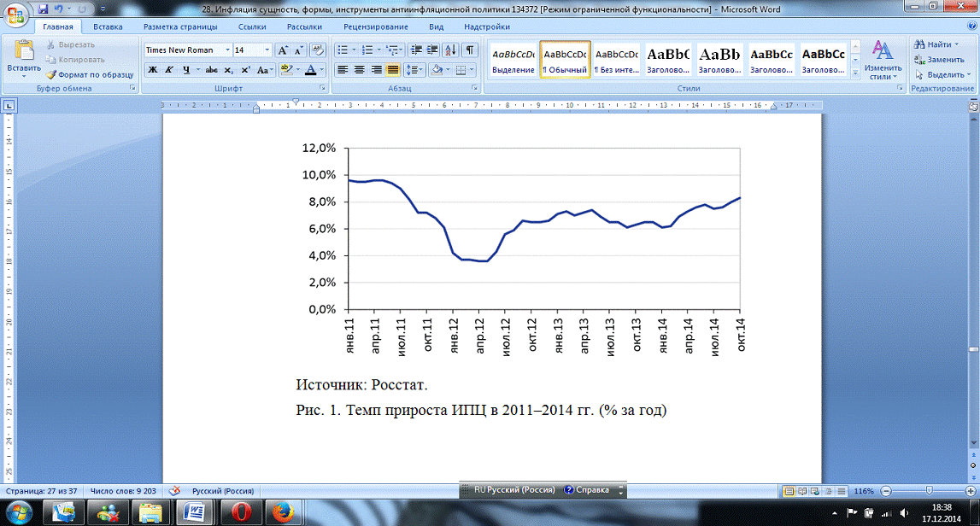Open Firefox from the Windows taskbar
The image size is (980, 526).
point(282,512)
